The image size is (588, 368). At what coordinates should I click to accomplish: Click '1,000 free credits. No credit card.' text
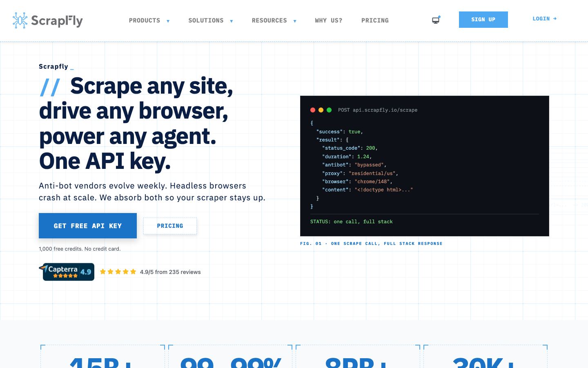[80, 249]
